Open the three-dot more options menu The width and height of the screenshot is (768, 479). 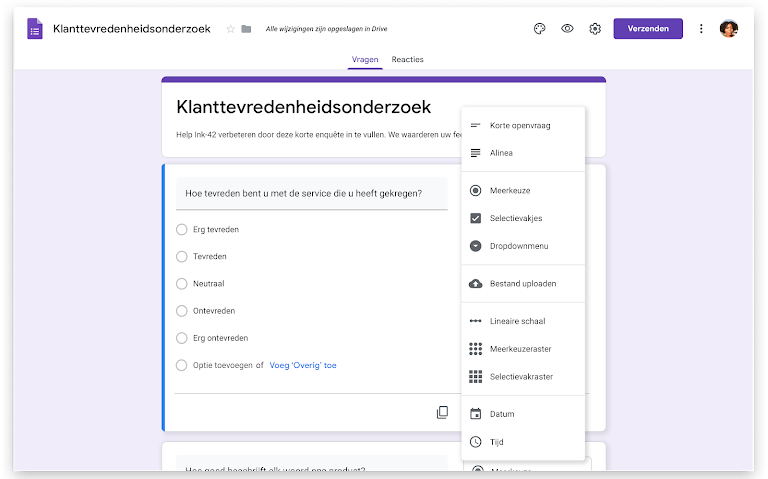[x=701, y=29]
